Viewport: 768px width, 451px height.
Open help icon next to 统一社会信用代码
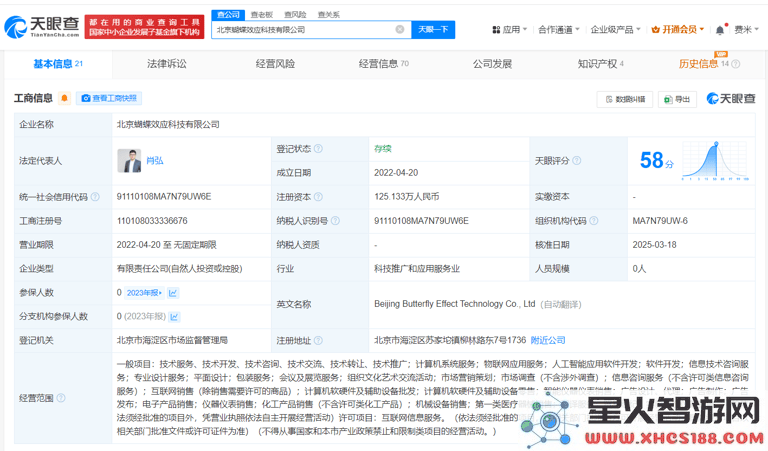click(x=95, y=197)
